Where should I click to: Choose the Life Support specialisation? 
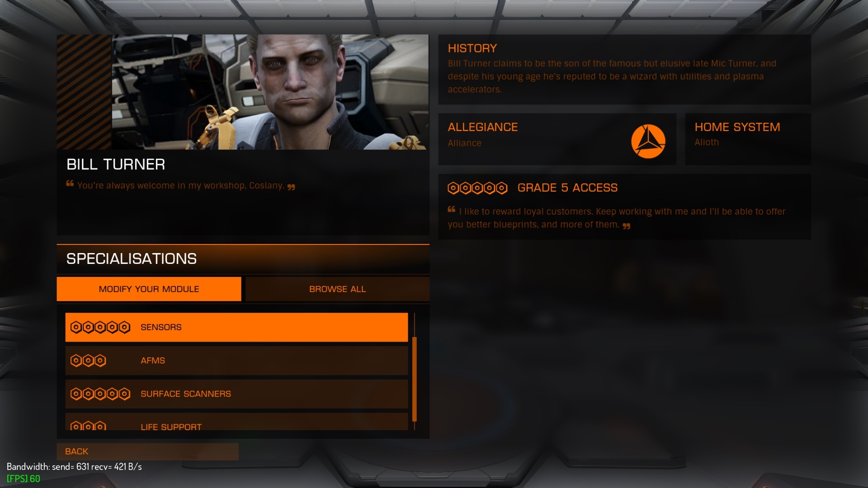click(x=236, y=422)
